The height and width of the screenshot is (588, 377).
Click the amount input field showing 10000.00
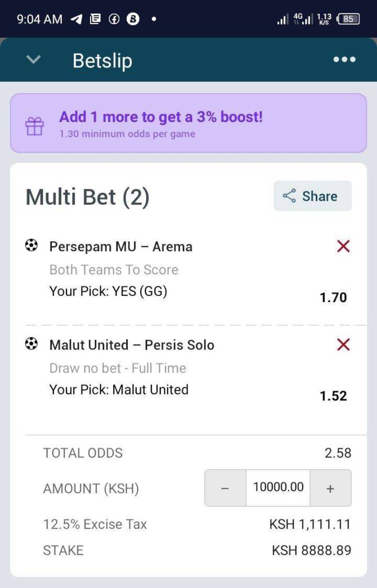click(x=278, y=488)
